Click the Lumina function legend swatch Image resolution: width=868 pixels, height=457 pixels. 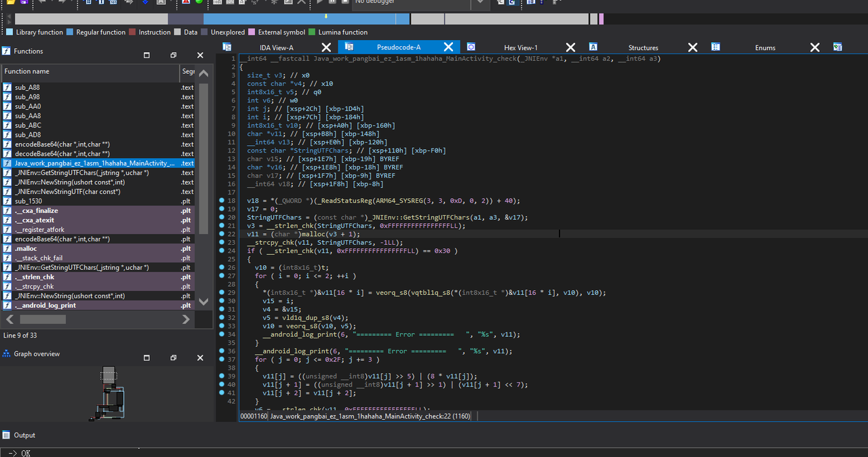[312, 32]
